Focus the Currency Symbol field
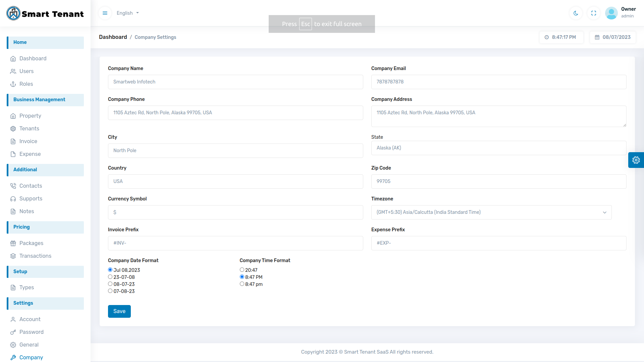 tap(235, 212)
